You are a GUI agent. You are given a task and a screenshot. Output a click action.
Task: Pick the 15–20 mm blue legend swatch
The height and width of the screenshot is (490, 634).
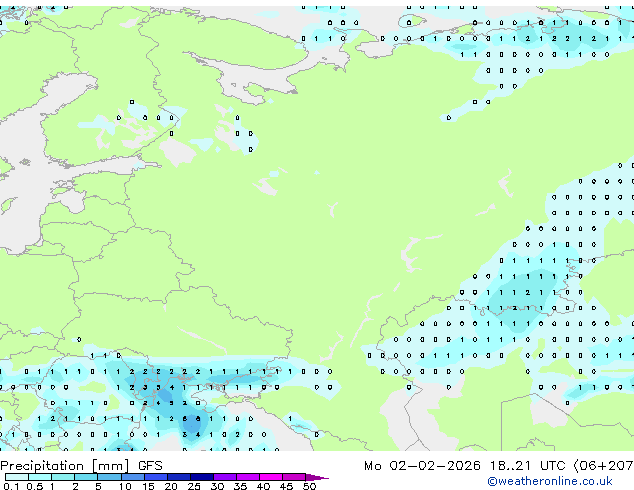click(x=156, y=477)
